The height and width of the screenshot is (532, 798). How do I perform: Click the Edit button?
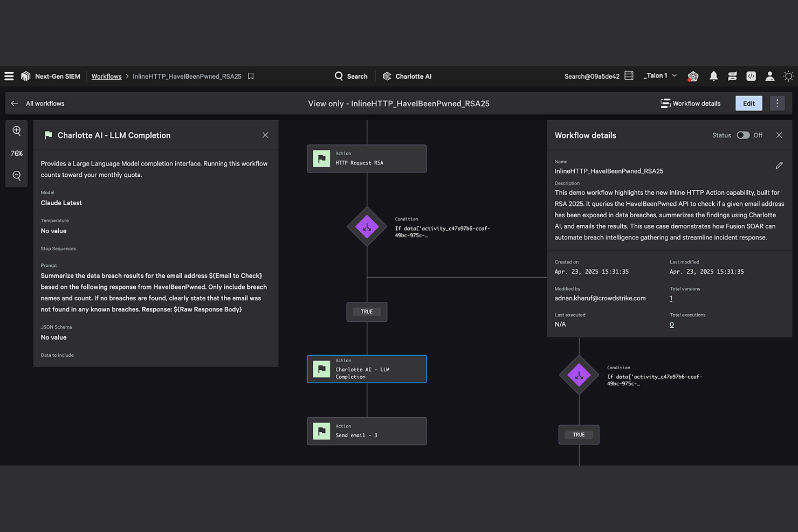pos(748,103)
